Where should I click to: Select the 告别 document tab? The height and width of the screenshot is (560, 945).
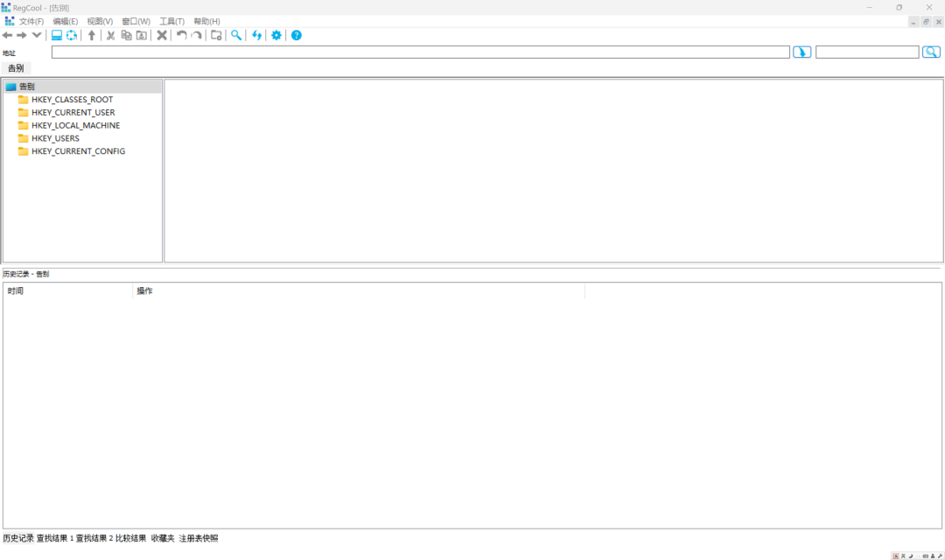17,68
